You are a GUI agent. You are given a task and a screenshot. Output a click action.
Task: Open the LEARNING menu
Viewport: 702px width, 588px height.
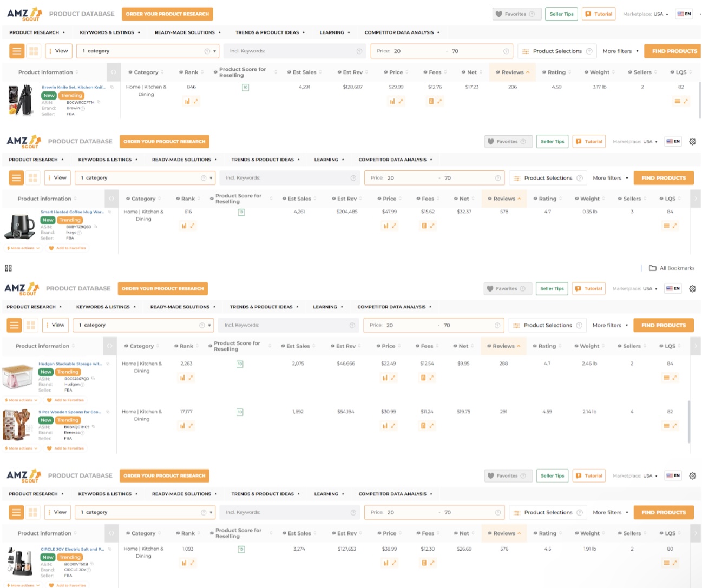coord(332,32)
